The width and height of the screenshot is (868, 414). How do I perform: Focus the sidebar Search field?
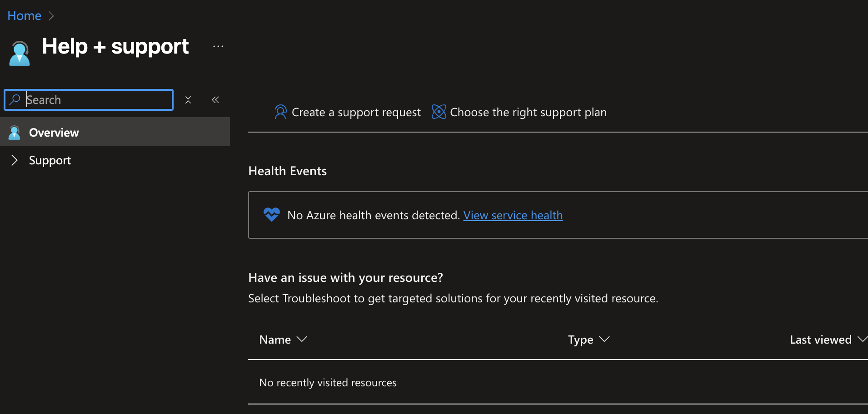pos(89,100)
